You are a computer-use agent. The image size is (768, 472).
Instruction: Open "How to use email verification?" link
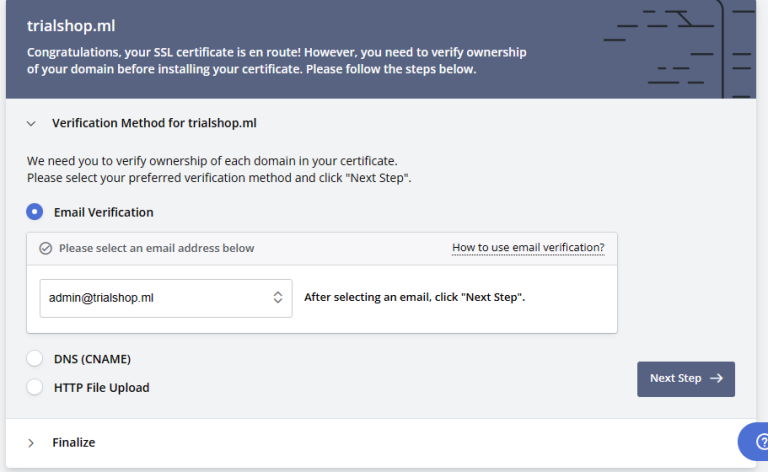point(528,248)
